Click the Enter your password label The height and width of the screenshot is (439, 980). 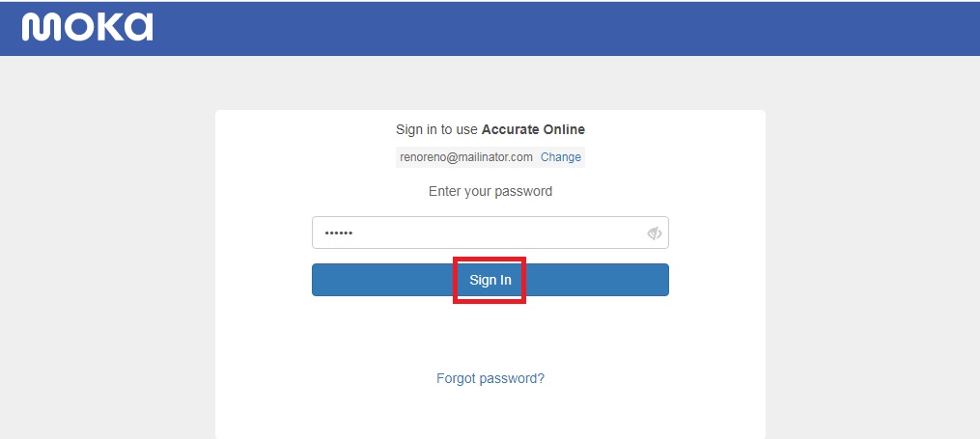click(490, 191)
